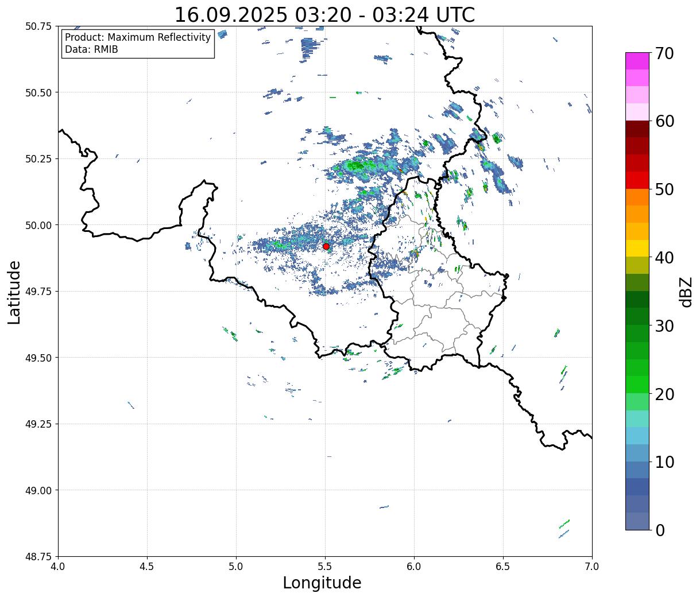The height and width of the screenshot is (597, 700).
Task: Click the colorbar tick label '20'
Action: (664, 394)
